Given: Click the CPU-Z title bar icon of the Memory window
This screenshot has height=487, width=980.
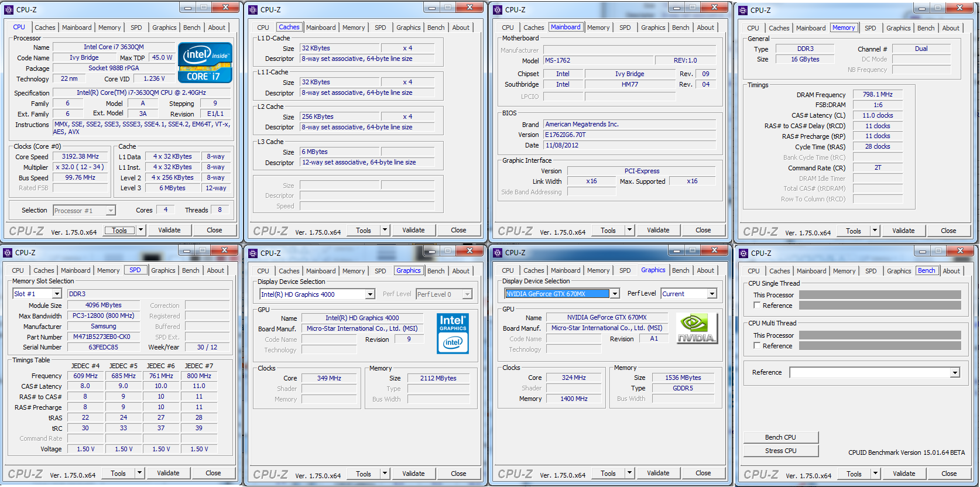Looking at the screenshot, I should tap(743, 10).
